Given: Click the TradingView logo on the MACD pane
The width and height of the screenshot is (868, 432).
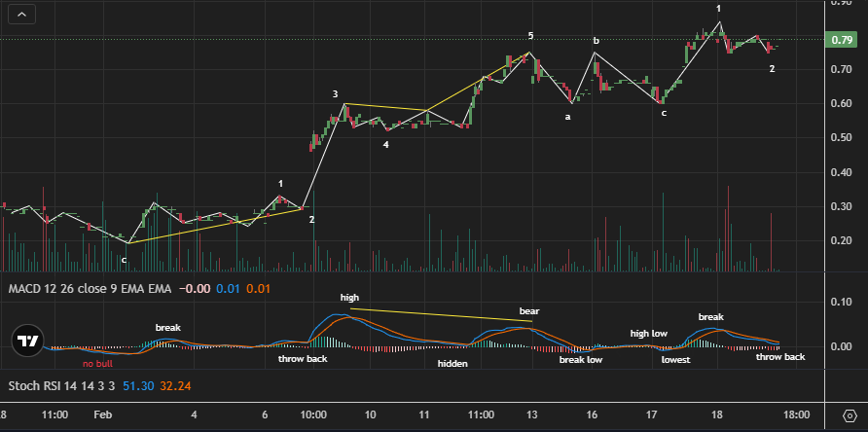Looking at the screenshot, I should point(27,341).
